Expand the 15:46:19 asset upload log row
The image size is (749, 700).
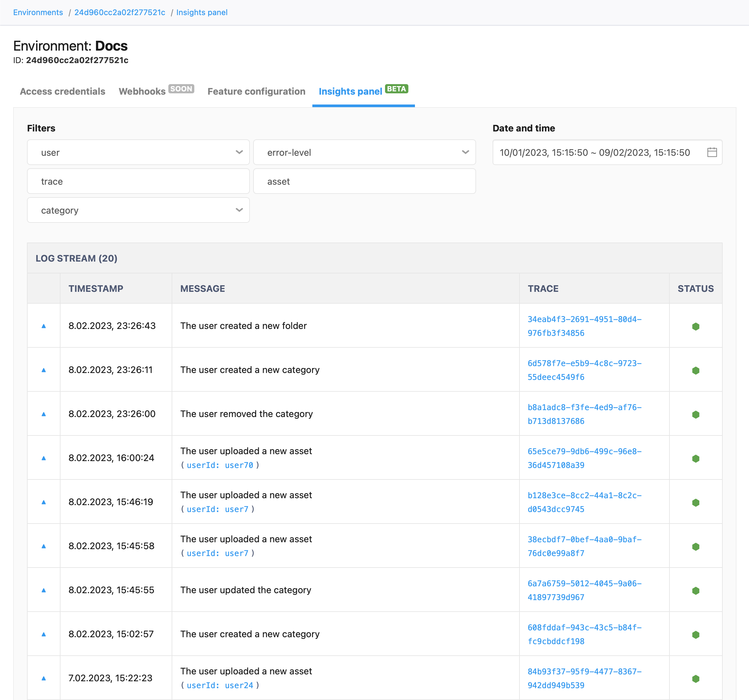pyautogui.click(x=44, y=502)
